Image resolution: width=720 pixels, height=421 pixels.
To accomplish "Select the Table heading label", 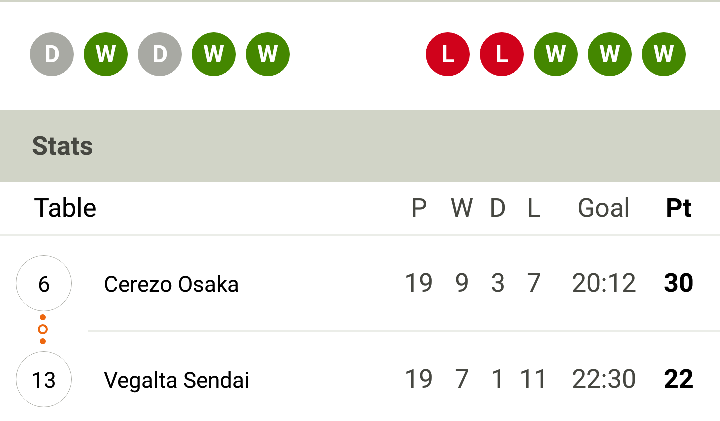I will pyautogui.click(x=65, y=208).
